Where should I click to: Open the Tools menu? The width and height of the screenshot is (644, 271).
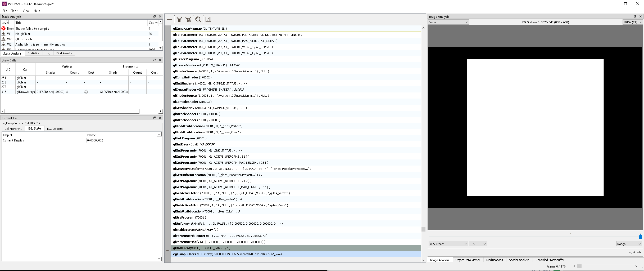tap(15, 11)
